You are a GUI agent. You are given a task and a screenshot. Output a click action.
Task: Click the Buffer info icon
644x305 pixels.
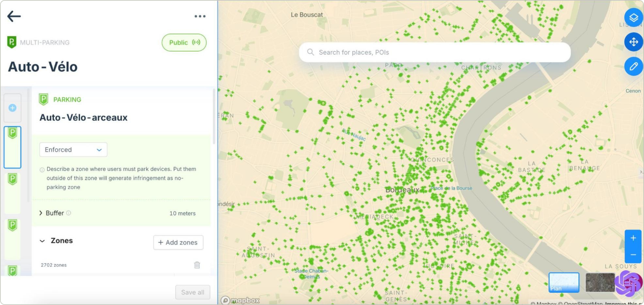(x=69, y=213)
